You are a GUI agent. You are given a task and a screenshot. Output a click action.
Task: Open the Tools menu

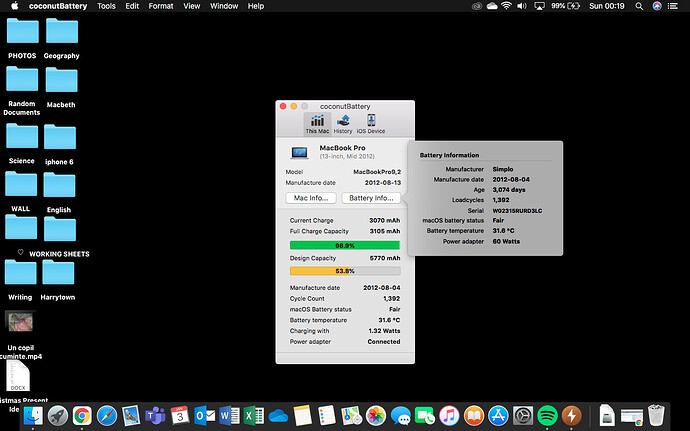pos(106,6)
